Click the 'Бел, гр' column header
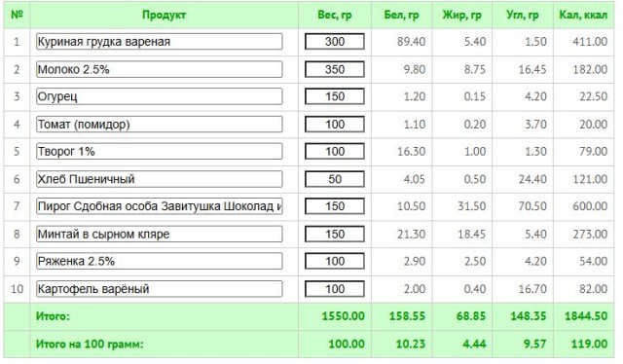The width and height of the screenshot is (623, 364). (401, 16)
